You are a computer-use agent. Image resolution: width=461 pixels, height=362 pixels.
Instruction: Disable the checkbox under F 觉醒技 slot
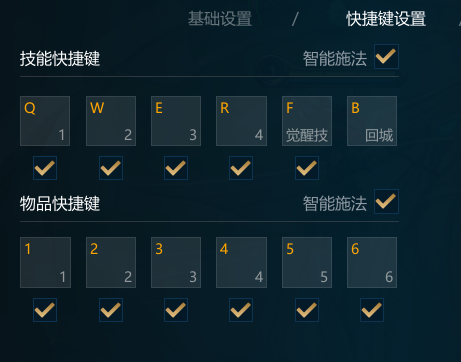[x=307, y=168]
